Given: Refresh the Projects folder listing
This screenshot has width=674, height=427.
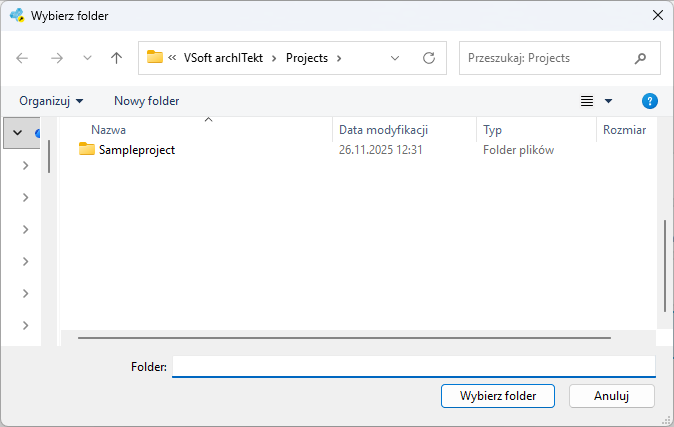Looking at the screenshot, I should (x=429, y=58).
